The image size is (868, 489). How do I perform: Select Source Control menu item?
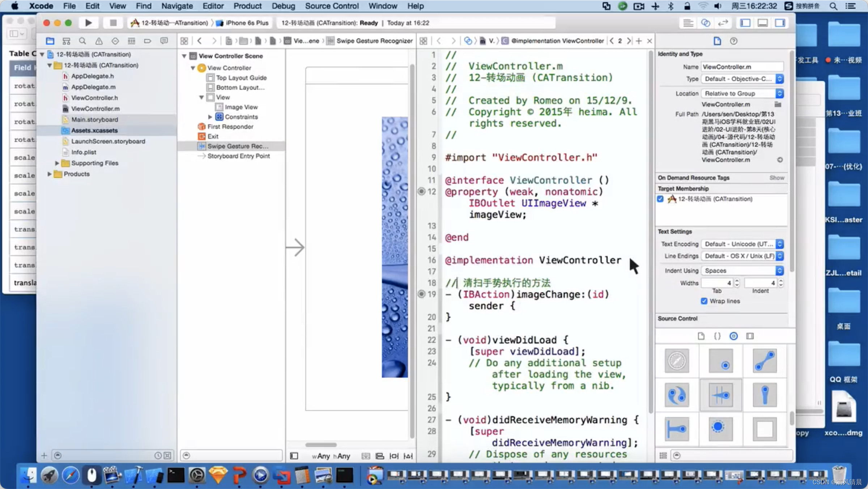pos(332,5)
